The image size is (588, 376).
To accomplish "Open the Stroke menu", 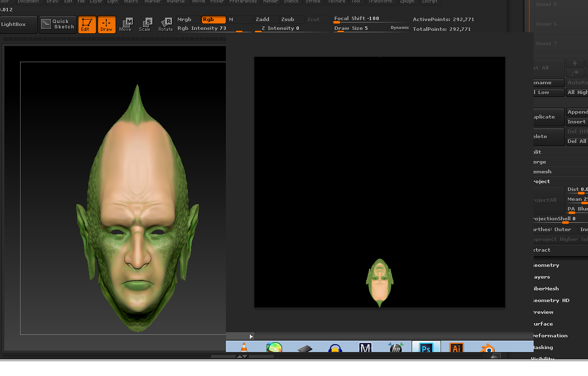I will [313, 2].
